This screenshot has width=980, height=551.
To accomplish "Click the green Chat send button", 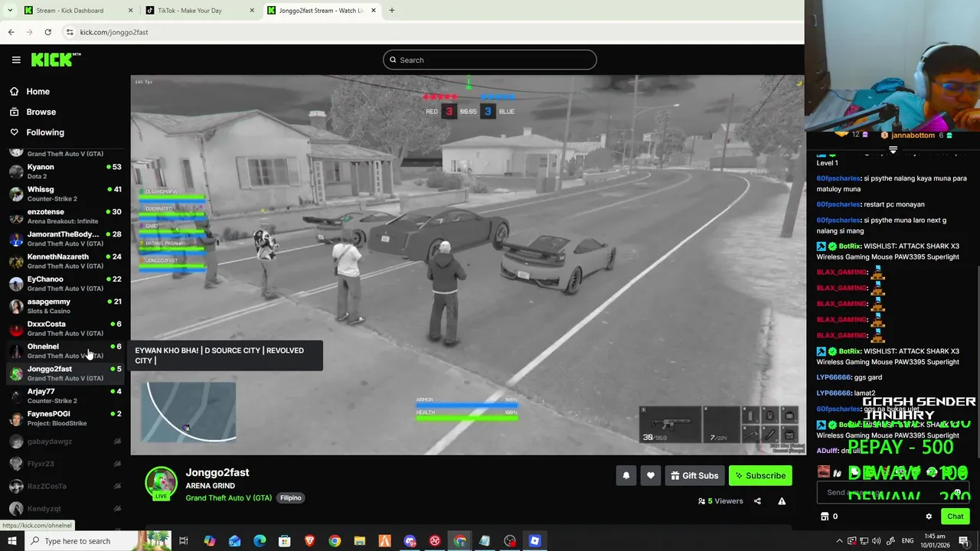I will tap(955, 517).
